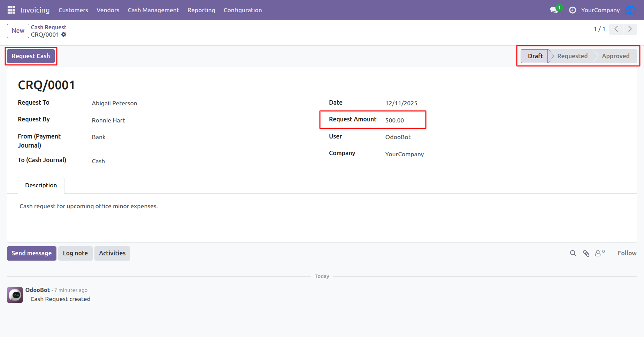Click the Request Amount value 500.00
The height and width of the screenshot is (337, 644).
point(394,120)
